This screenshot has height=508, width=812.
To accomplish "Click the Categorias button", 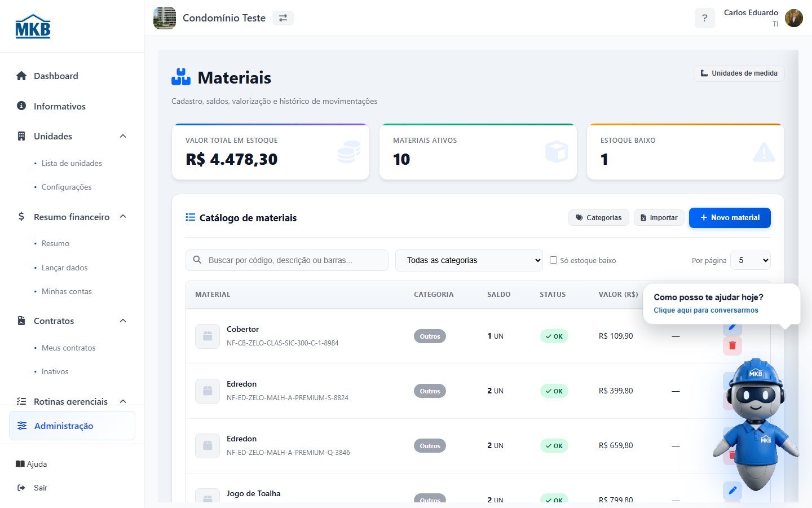I will [x=598, y=217].
